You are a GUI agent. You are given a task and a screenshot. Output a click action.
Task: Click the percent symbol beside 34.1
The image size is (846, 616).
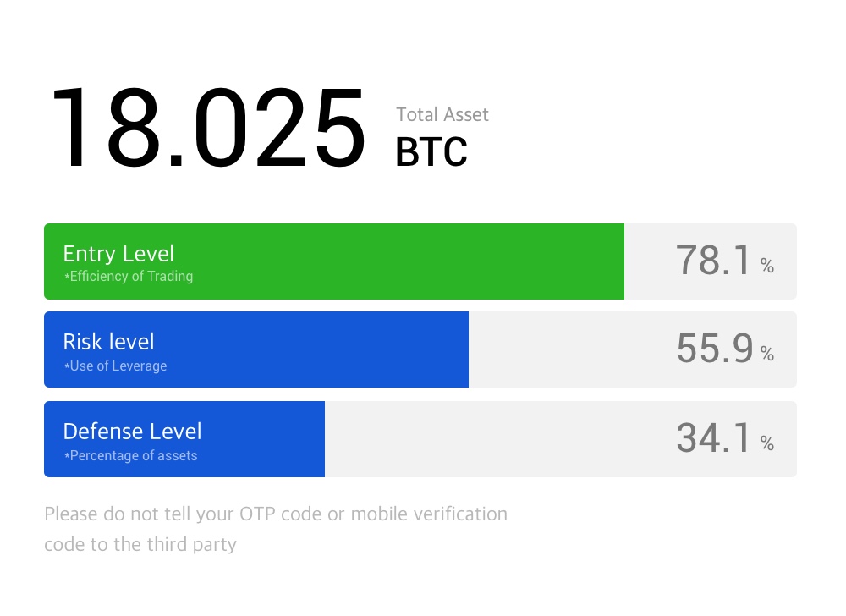[x=767, y=443]
